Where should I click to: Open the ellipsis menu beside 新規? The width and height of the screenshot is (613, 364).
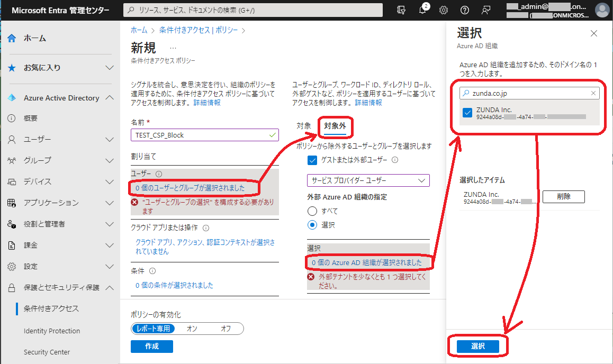(173, 48)
